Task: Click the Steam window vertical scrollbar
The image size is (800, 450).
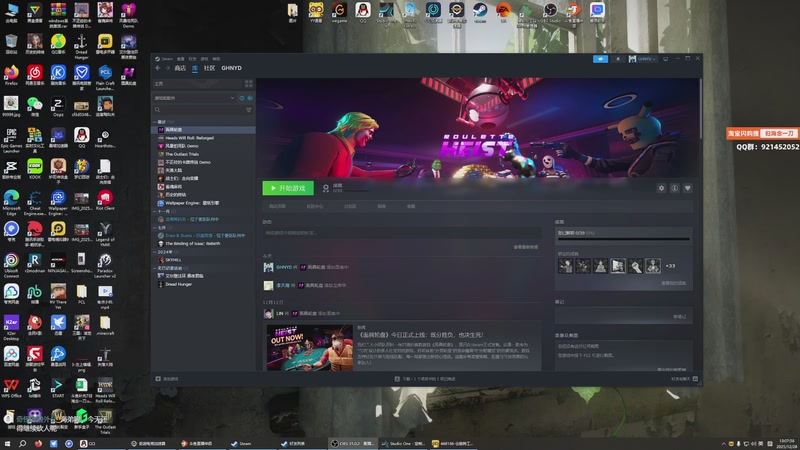Action: [701, 109]
